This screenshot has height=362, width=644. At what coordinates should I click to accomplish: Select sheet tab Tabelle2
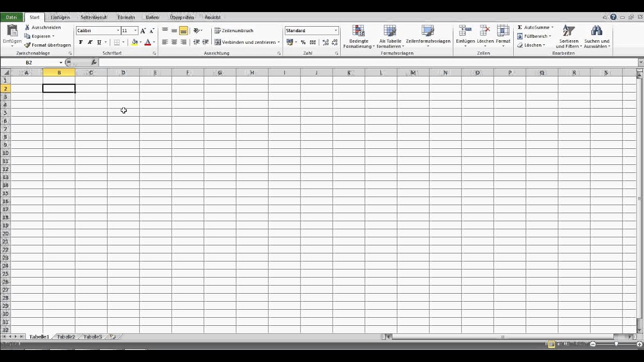click(x=66, y=336)
